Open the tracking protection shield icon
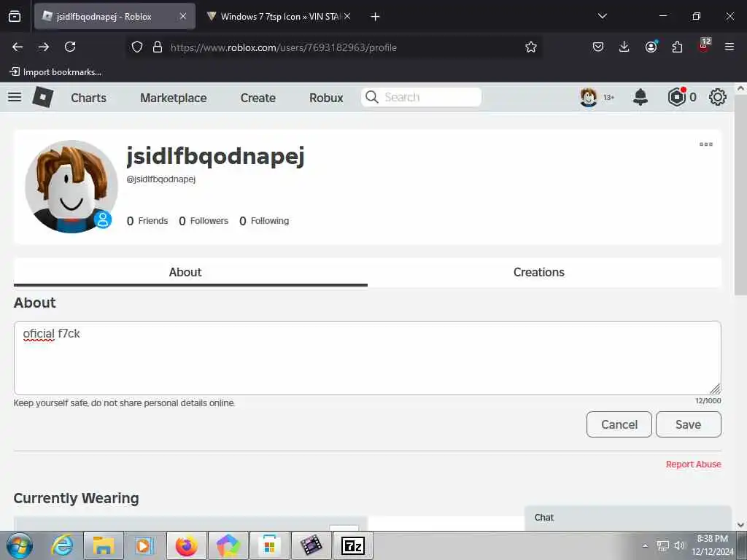Screen dimensions: 747x560 pyautogui.click(x=137, y=47)
